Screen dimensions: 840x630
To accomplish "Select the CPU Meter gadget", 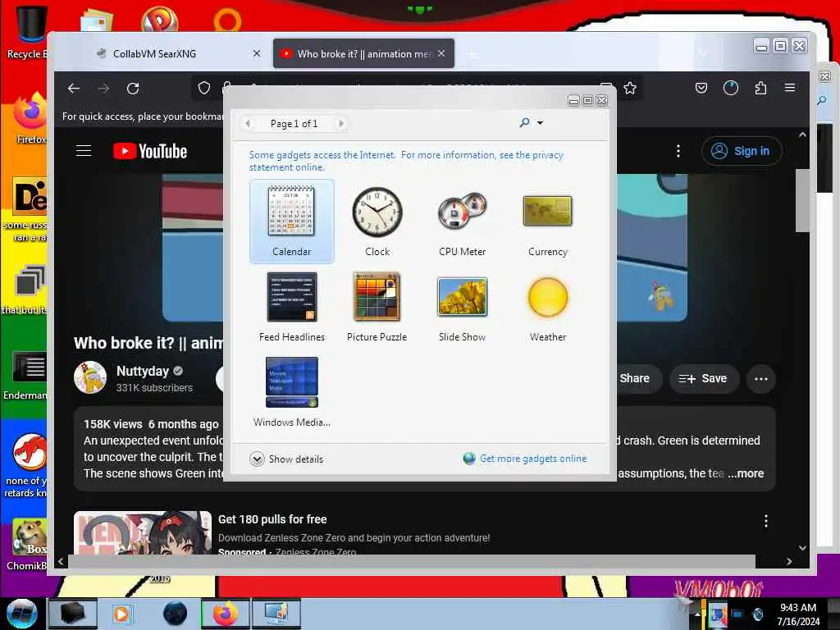I will 462,221.
